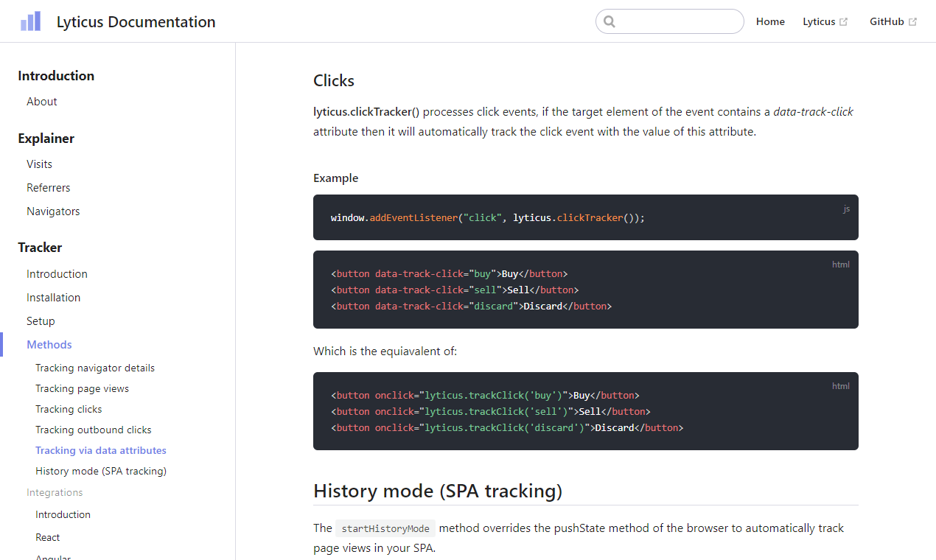936x560 pixels.
Task: Click the trackClick('sell') code line
Action: [491, 412]
